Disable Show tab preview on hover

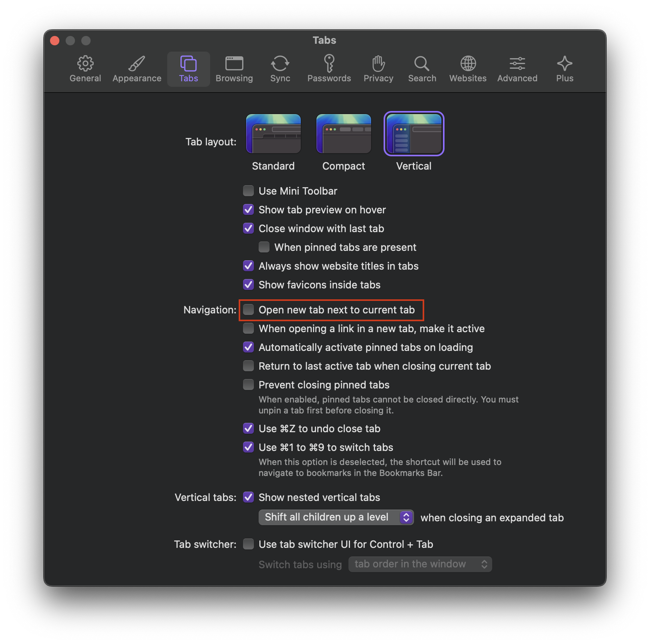point(248,210)
